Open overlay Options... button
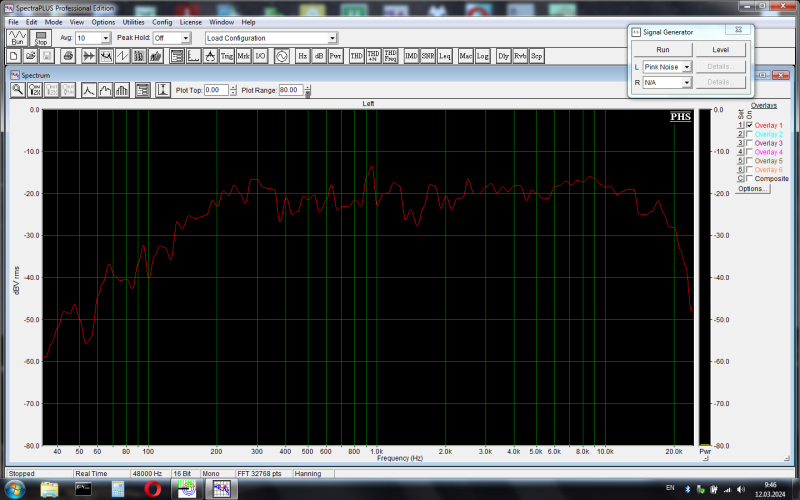This screenshot has width=800, height=500. [753, 189]
